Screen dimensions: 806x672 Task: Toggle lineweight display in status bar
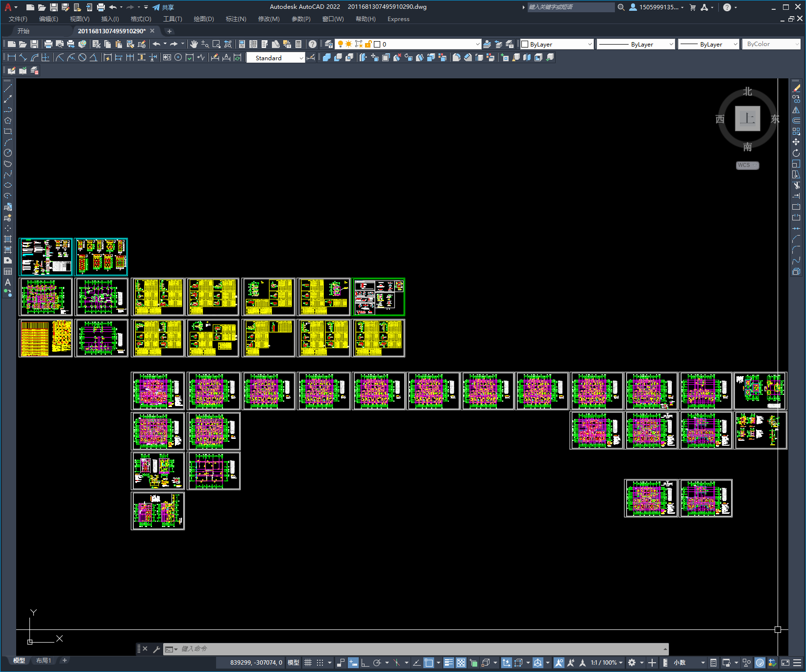(449, 663)
